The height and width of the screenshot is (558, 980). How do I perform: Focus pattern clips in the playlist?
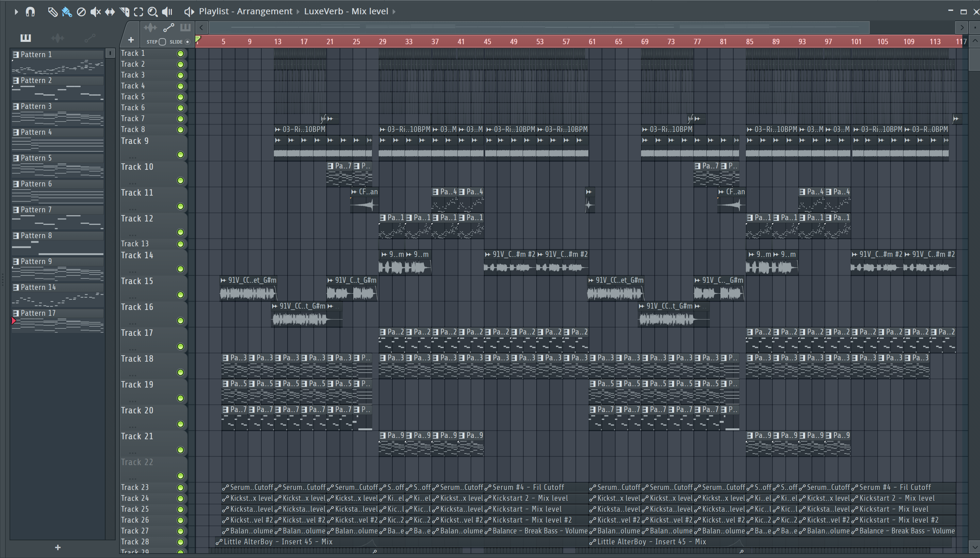coord(185,28)
